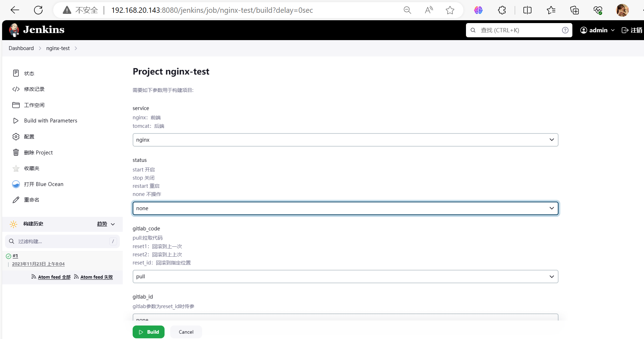
Task: Click the search help question icon
Action: pos(565,30)
